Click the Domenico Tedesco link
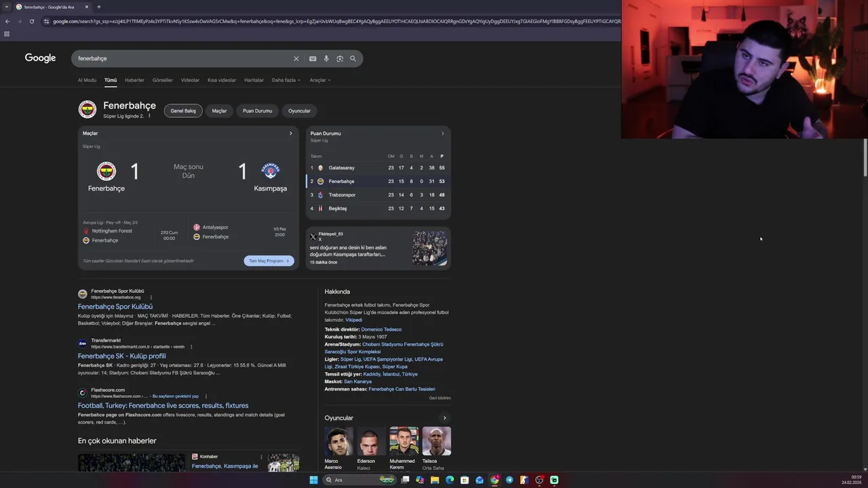Screen dimensions: 868x488 coord(381,329)
